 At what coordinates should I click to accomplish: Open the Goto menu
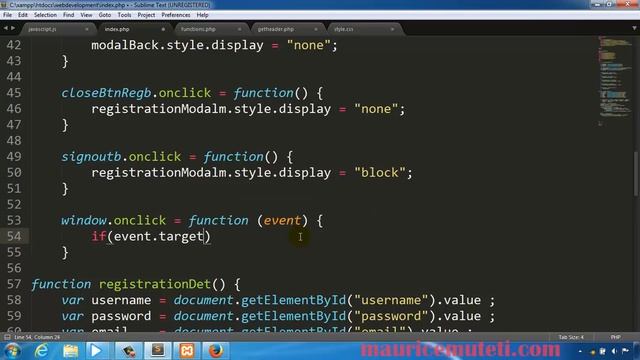104,15
